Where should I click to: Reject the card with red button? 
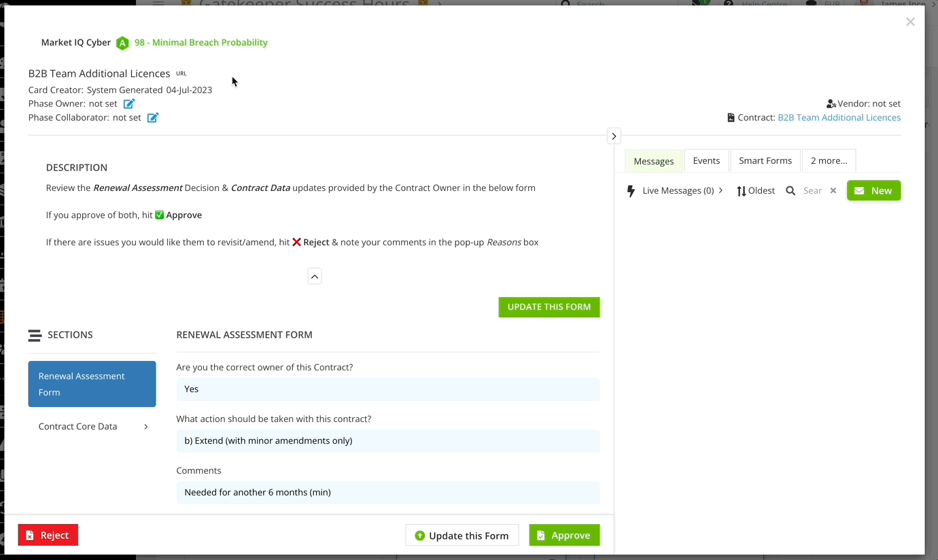(x=48, y=535)
